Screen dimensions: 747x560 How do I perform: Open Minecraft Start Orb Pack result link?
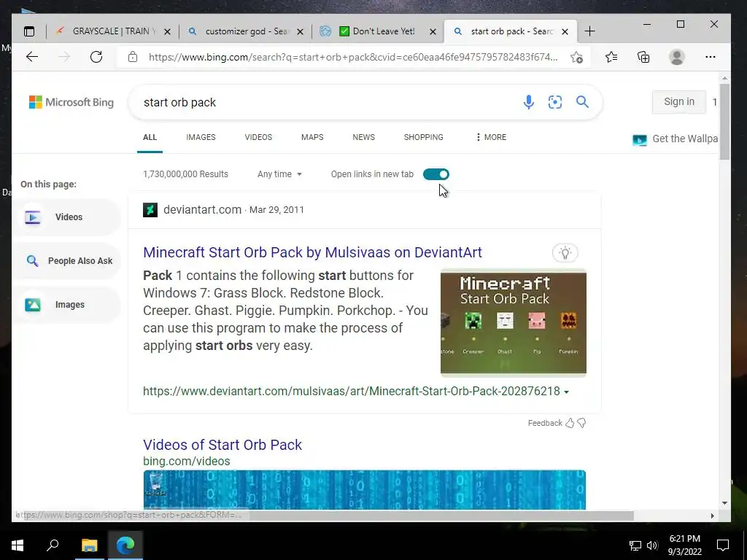point(312,252)
